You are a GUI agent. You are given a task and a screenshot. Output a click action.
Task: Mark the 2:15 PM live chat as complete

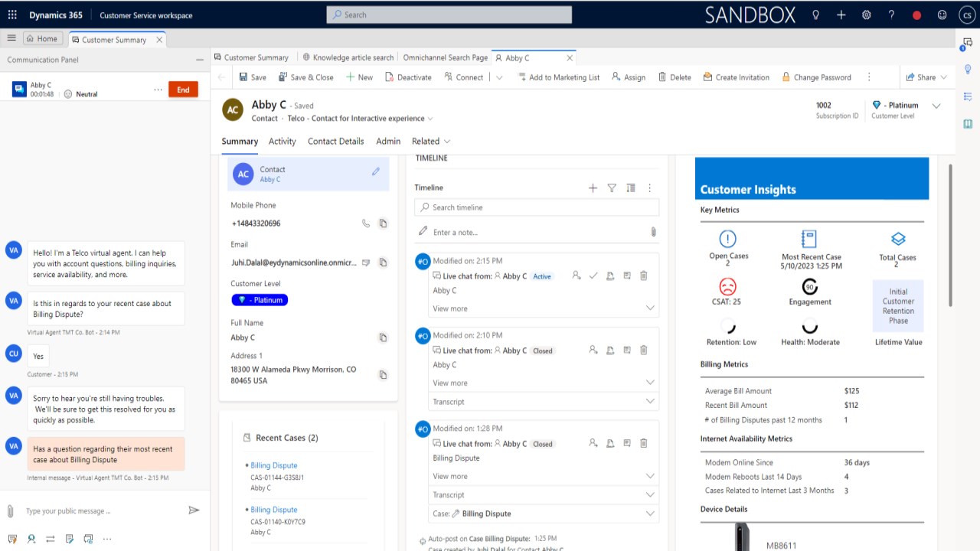tap(593, 276)
